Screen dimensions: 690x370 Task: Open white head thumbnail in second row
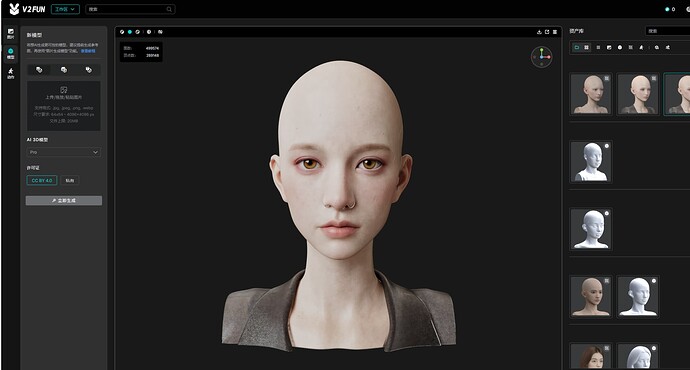[x=591, y=161]
